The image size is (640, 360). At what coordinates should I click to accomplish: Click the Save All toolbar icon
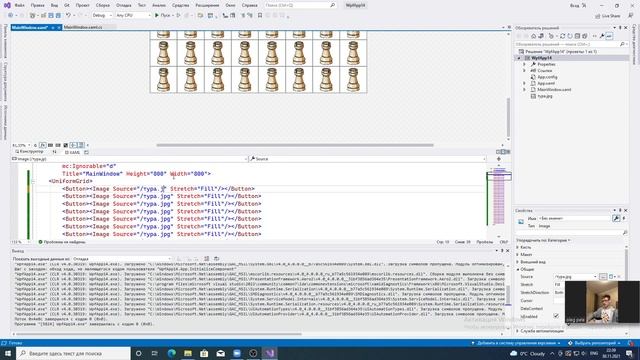pyautogui.click(x=58, y=15)
